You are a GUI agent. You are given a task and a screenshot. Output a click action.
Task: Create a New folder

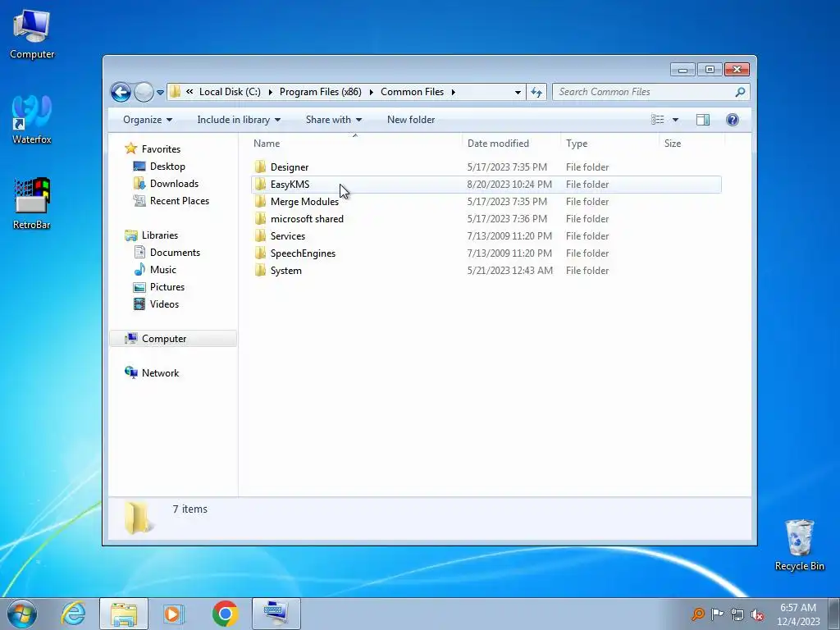[x=411, y=120]
